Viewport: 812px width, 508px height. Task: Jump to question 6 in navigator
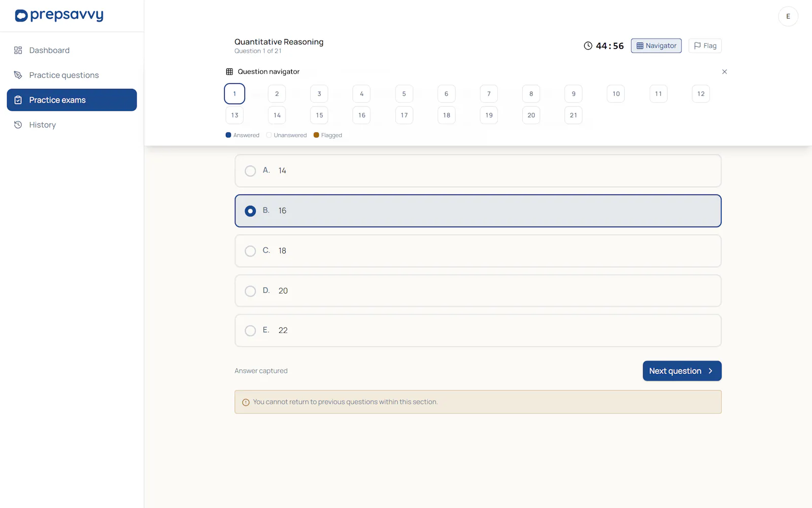click(446, 93)
